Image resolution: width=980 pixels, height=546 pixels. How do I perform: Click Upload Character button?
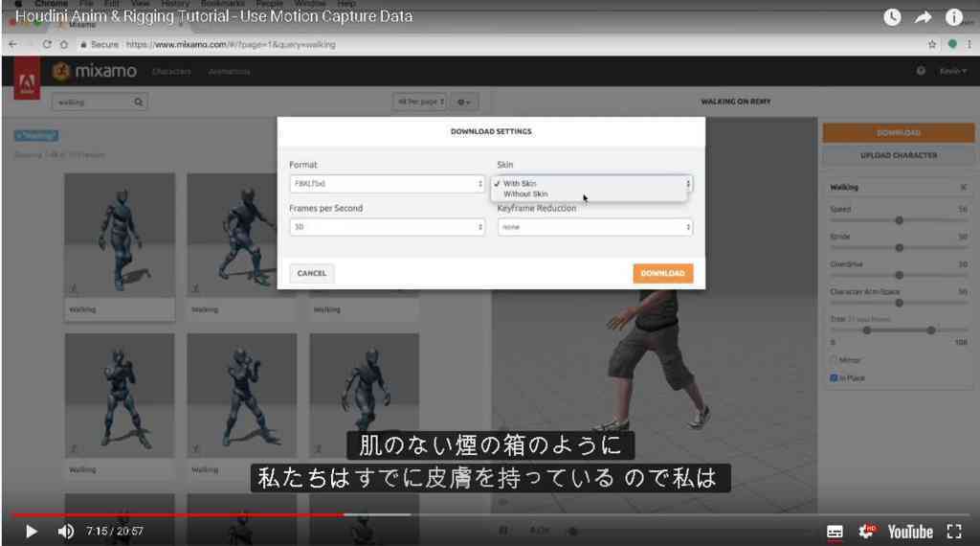click(898, 155)
